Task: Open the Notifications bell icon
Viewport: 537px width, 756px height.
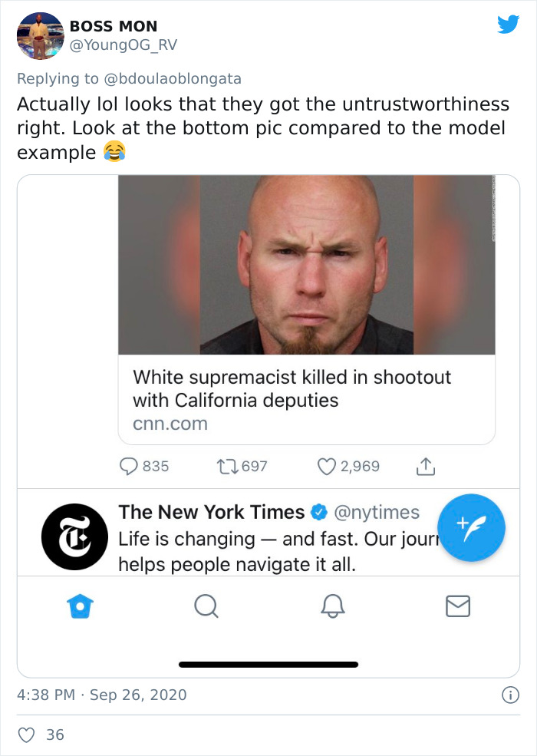Action: click(x=332, y=606)
